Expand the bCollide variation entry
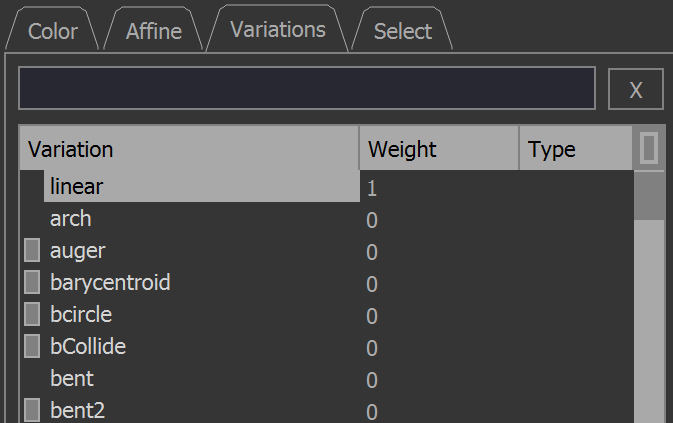Screen dimensions: 673x423 (32, 346)
